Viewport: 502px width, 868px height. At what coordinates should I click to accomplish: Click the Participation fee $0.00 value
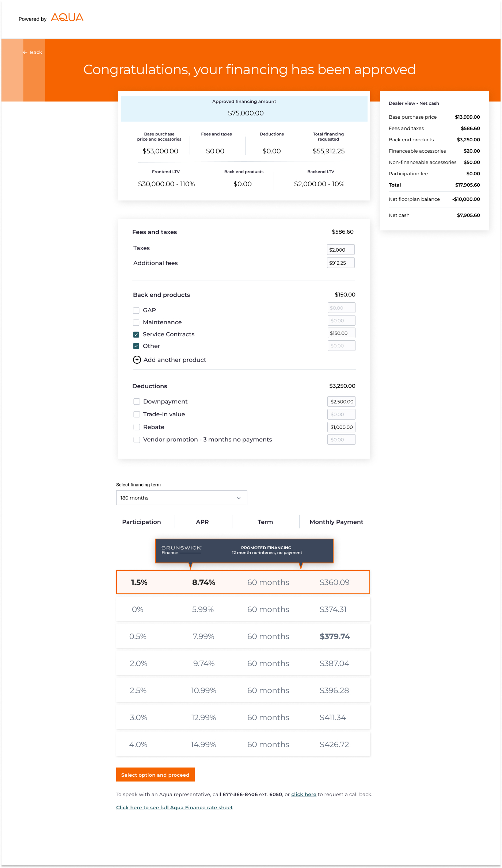click(473, 174)
